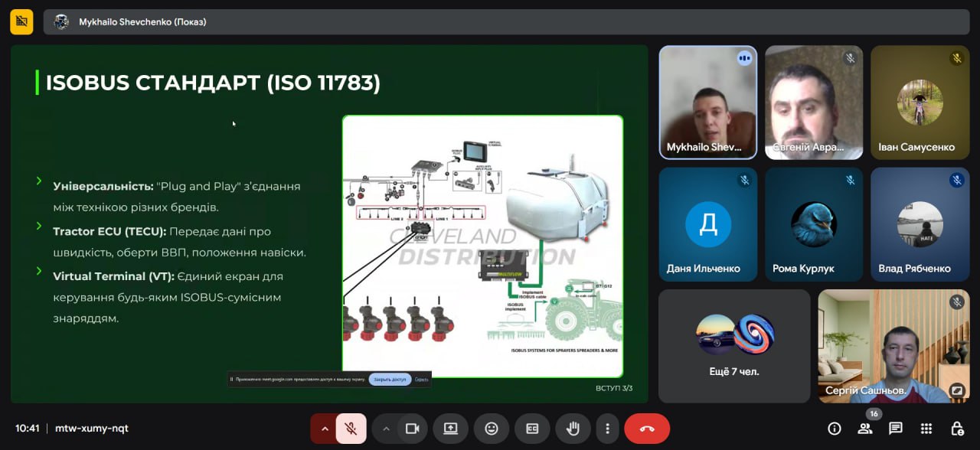Expand video settings arrow next to camera
Image resolution: width=980 pixels, height=450 pixels.
coord(386,429)
